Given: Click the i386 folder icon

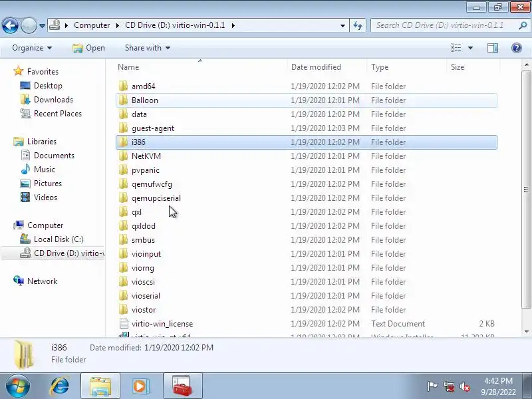Looking at the screenshot, I should (124, 142).
